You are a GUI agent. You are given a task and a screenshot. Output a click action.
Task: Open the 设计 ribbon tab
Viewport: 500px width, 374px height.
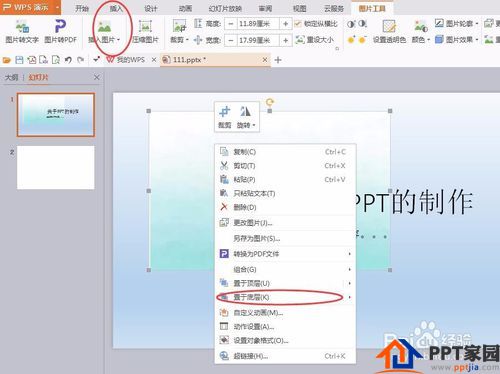point(151,8)
